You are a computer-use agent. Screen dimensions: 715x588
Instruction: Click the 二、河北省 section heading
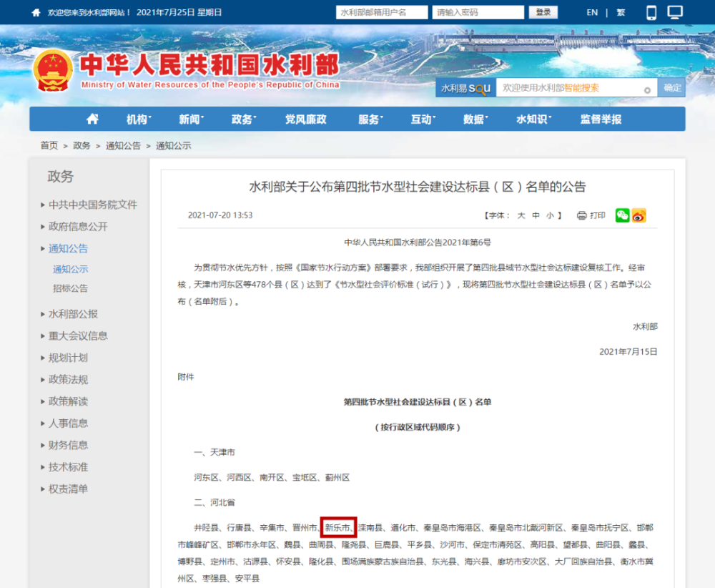pos(214,502)
